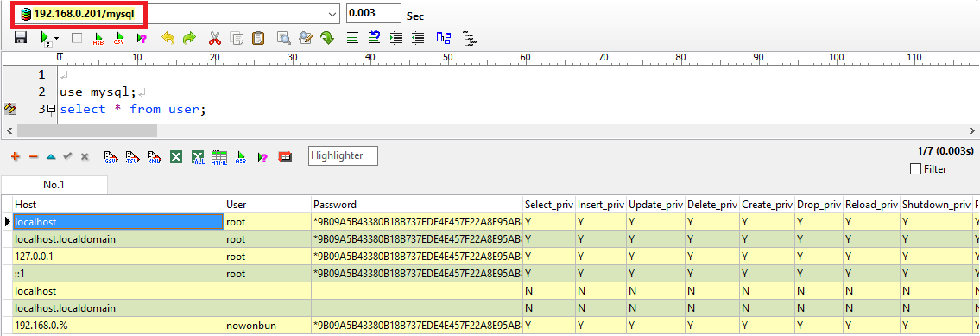Click the teal up-triangle edit icon

point(51,156)
